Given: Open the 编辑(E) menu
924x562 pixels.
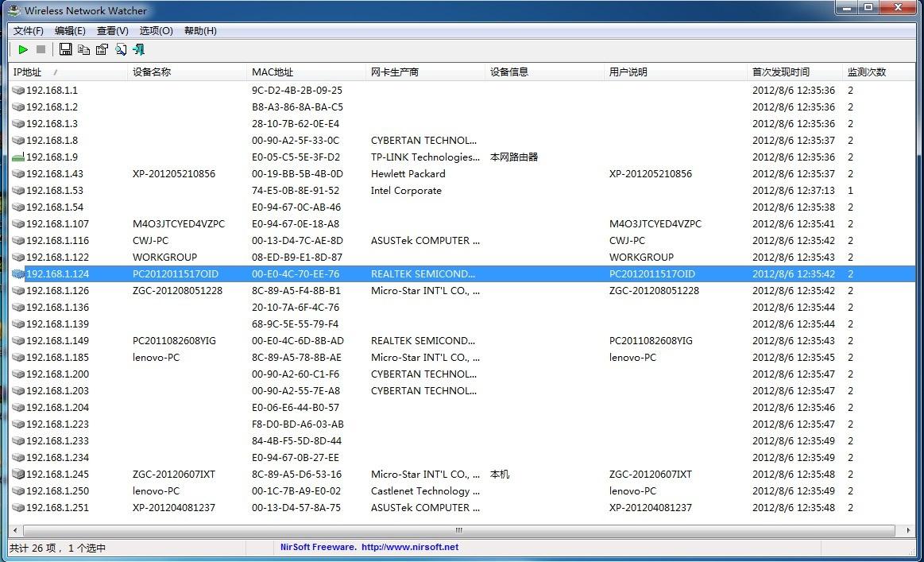Looking at the screenshot, I should (x=70, y=31).
